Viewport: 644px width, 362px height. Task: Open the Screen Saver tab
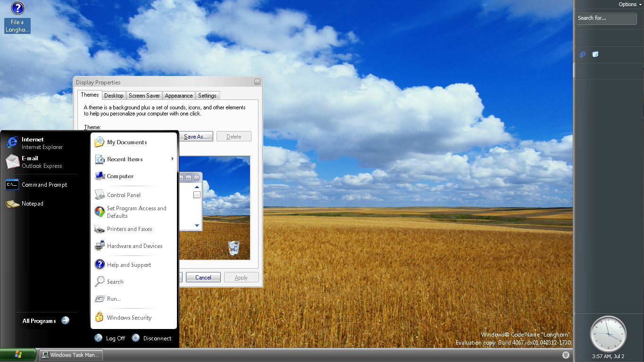coord(144,95)
